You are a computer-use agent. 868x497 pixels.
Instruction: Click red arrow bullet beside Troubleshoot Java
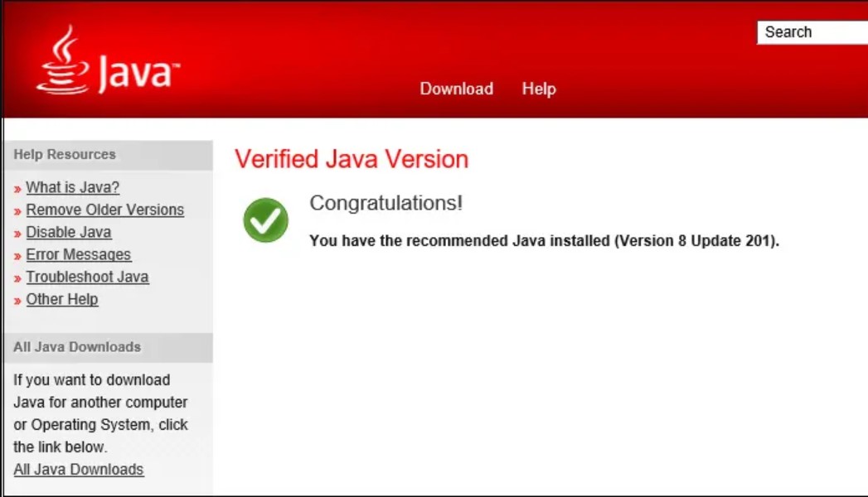(17, 279)
